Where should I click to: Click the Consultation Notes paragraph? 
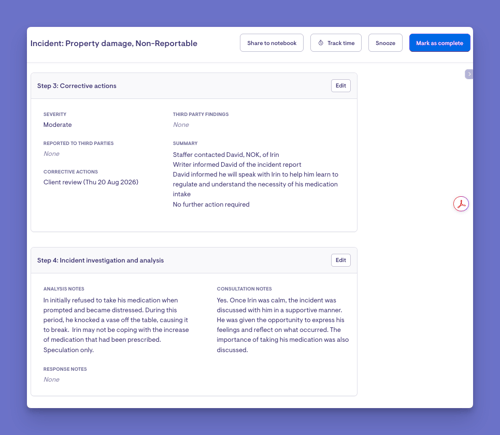283,325
